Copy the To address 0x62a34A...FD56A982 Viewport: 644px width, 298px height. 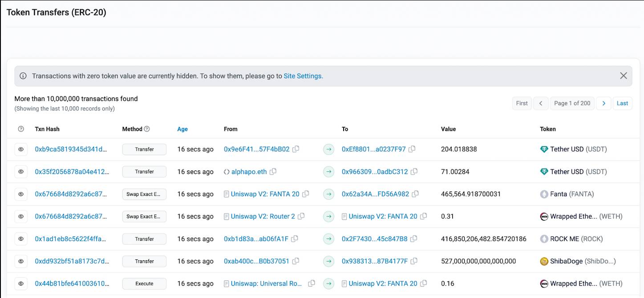point(416,194)
